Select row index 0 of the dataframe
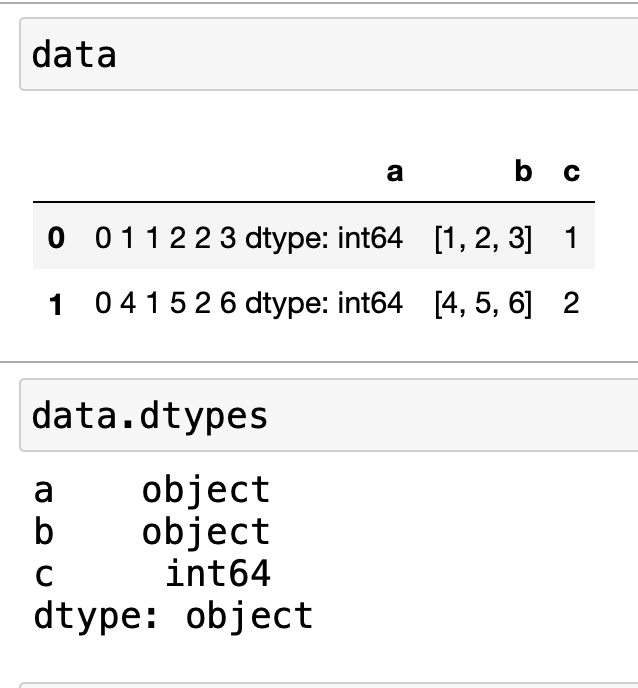This screenshot has height=688, width=638. (56, 239)
